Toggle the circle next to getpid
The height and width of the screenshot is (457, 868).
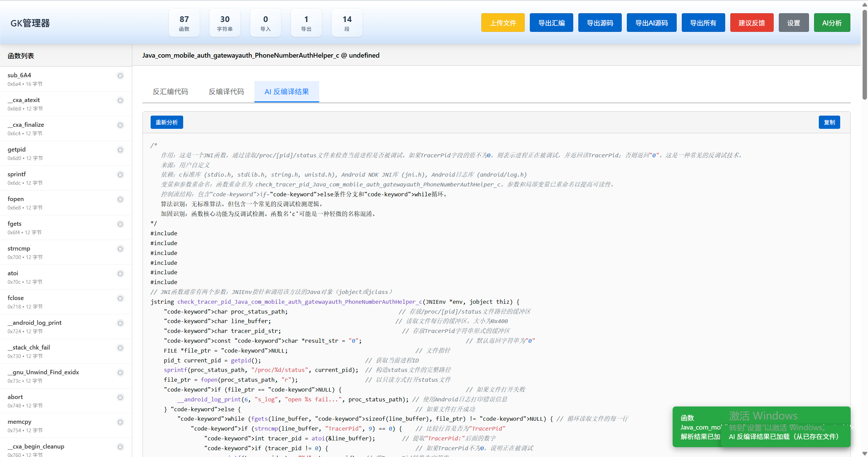[120, 150]
